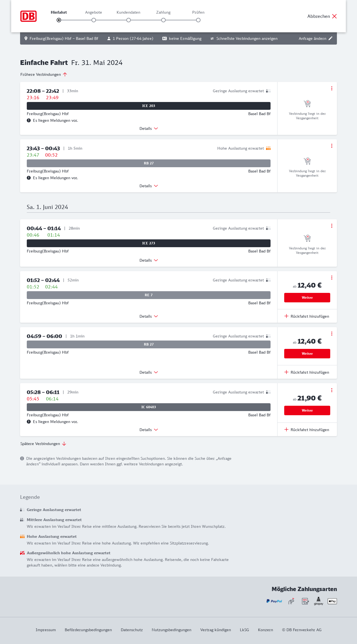This screenshot has height=644, width=357.
Task: Click pencil icon beside Anfrage ändern
Action: click(331, 38)
